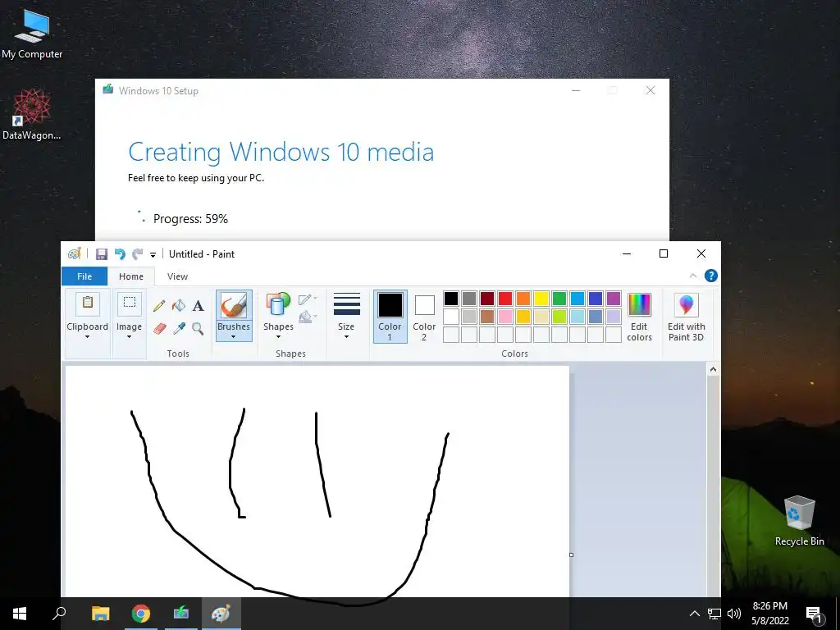Screen dimensions: 840x630
Task: Pick the black color swatch
Action: pos(451,299)
